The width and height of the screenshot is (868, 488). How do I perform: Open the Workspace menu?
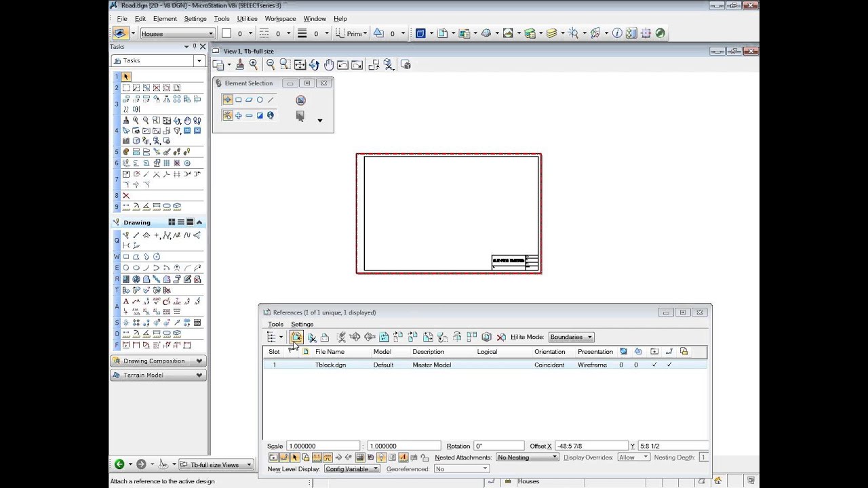coord(280,18)
